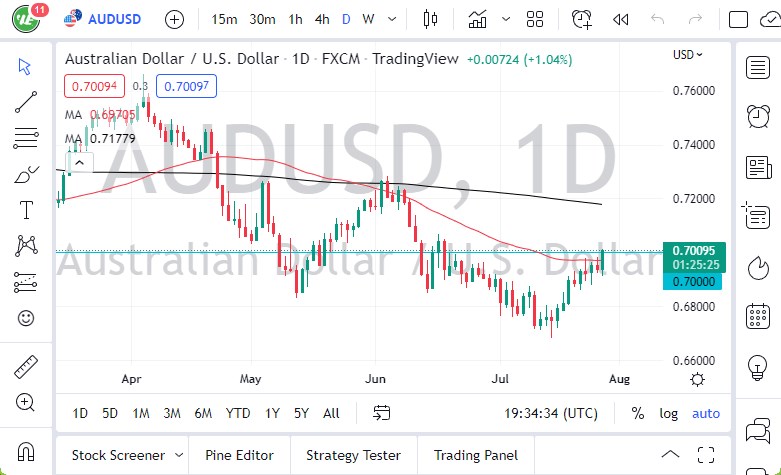Select the ruler measure tool
The image size is (781, 475).
(x=26, y=366)
